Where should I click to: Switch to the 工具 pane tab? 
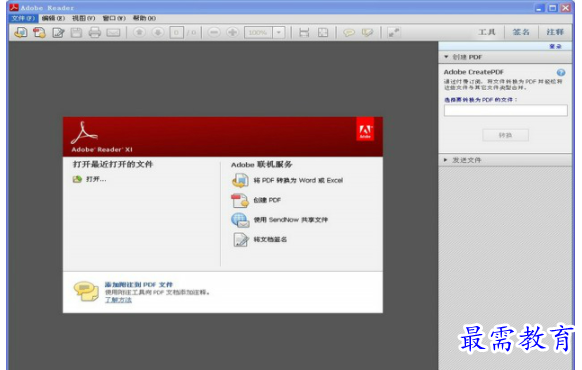[487, 32]
